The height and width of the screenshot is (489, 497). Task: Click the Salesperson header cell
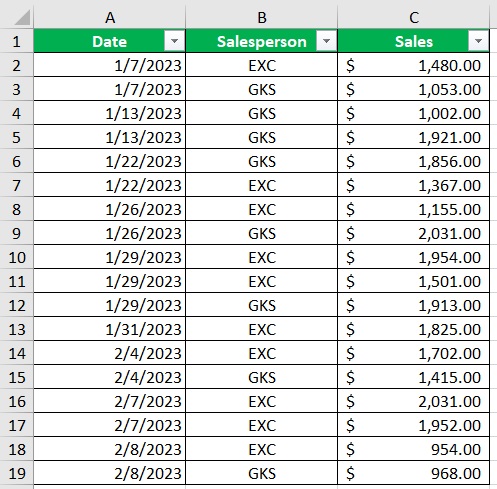point(262,41)
